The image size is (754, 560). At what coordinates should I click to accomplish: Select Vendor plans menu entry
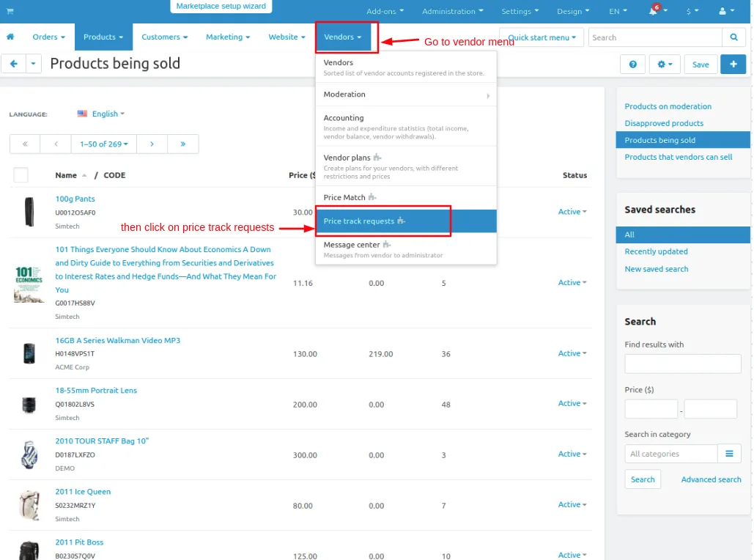(406, 166)
